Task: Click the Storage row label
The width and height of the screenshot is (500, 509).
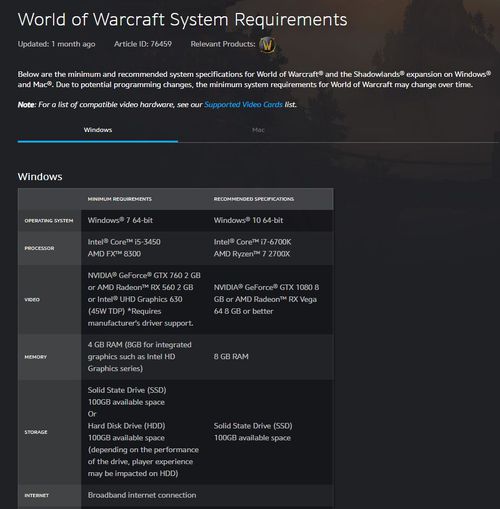Action: click(36, 432)
